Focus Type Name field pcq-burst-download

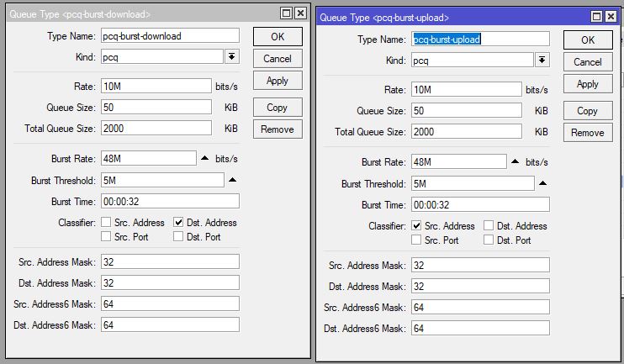pyautogui.click(x=170, y=36)
